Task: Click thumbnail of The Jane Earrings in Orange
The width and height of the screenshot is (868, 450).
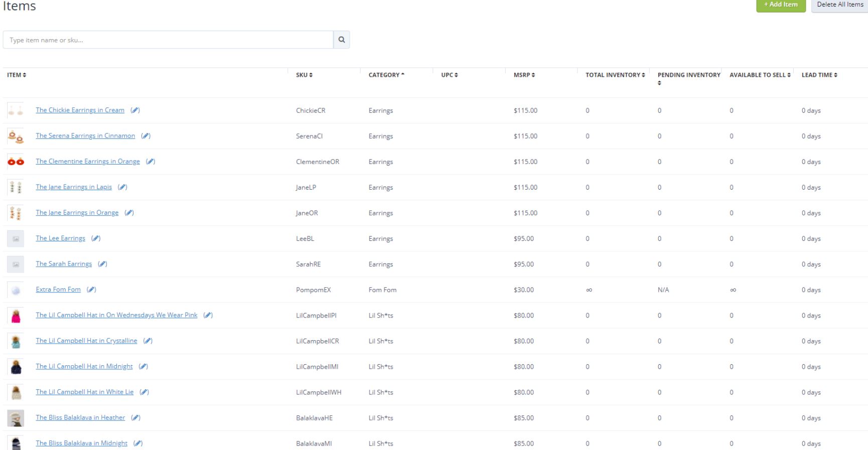Action: pos(16,213)
